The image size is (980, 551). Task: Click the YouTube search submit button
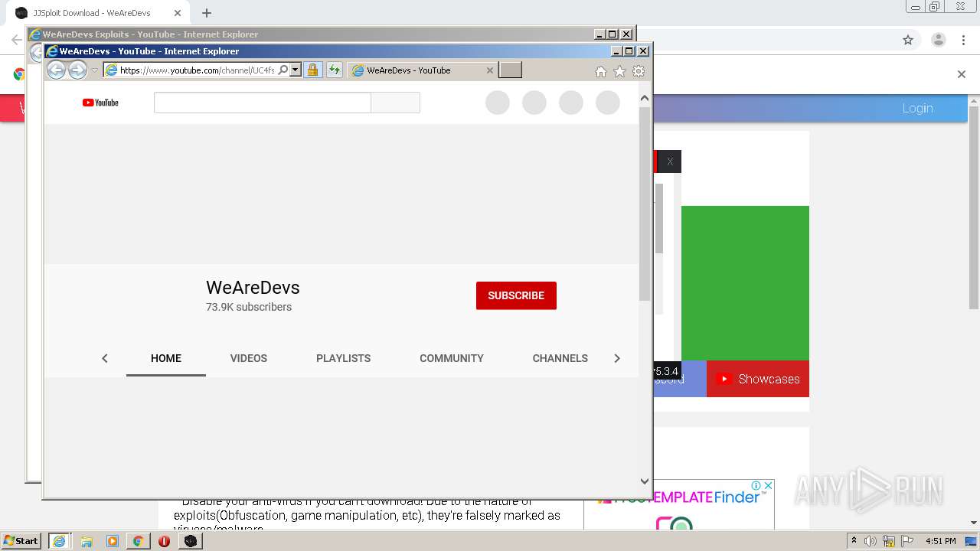click(x=395, y=103)
